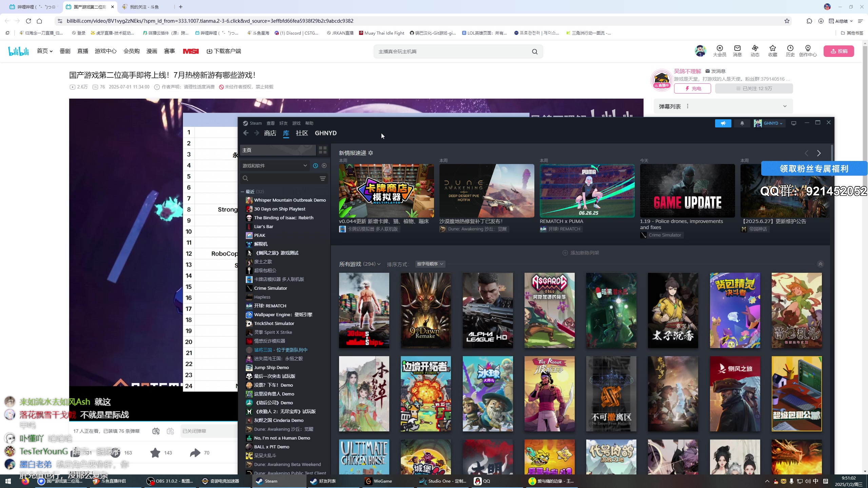Show hidden system tray icons
Screen dimensions: 868x488
(767, 481)
